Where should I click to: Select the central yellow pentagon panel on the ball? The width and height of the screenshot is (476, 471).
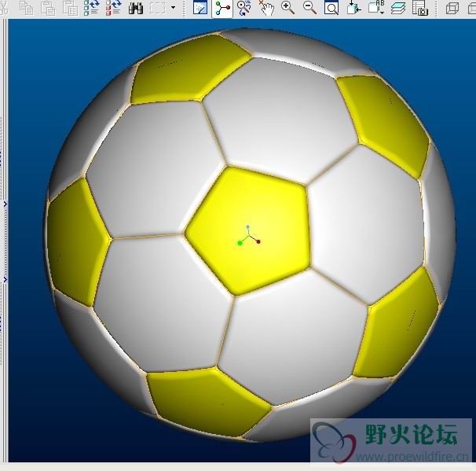pos(249,231)
